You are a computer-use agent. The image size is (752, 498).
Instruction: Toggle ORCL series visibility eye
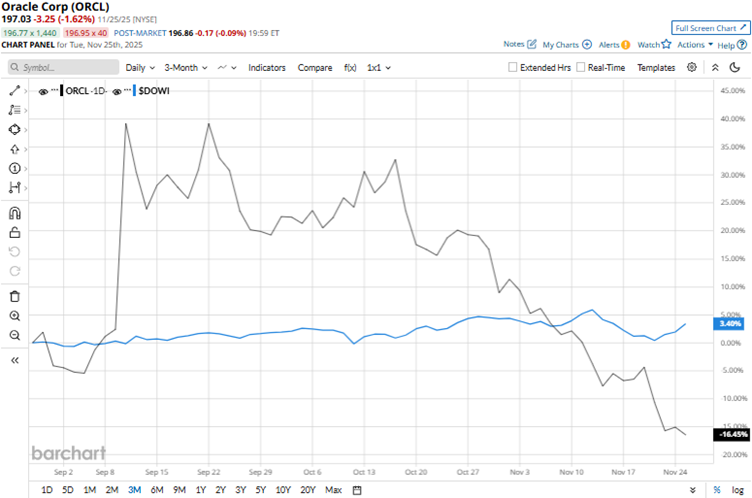(x=43, y=91)
